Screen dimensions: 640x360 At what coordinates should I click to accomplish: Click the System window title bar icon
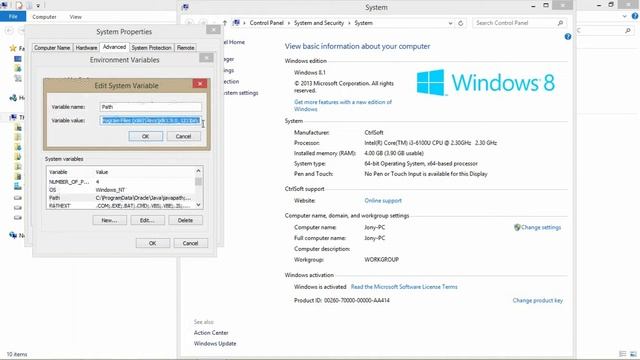[186, 7]
